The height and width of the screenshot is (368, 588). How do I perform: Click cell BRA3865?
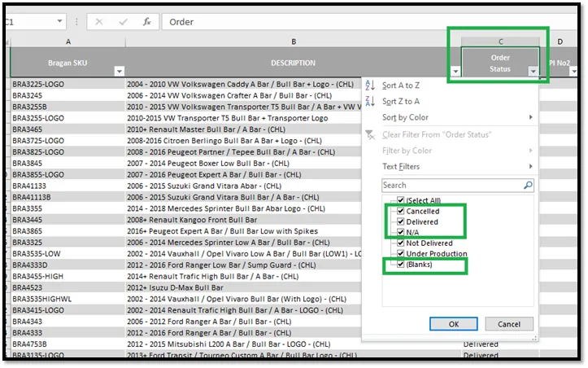[x=68, y=231]
